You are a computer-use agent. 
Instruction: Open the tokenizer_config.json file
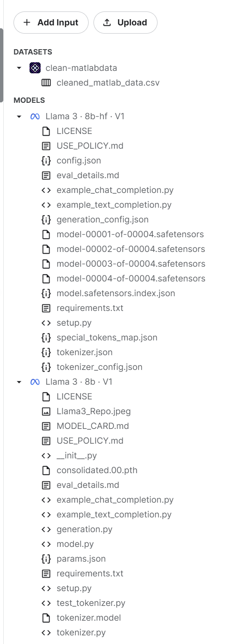[x=100, y=367]
